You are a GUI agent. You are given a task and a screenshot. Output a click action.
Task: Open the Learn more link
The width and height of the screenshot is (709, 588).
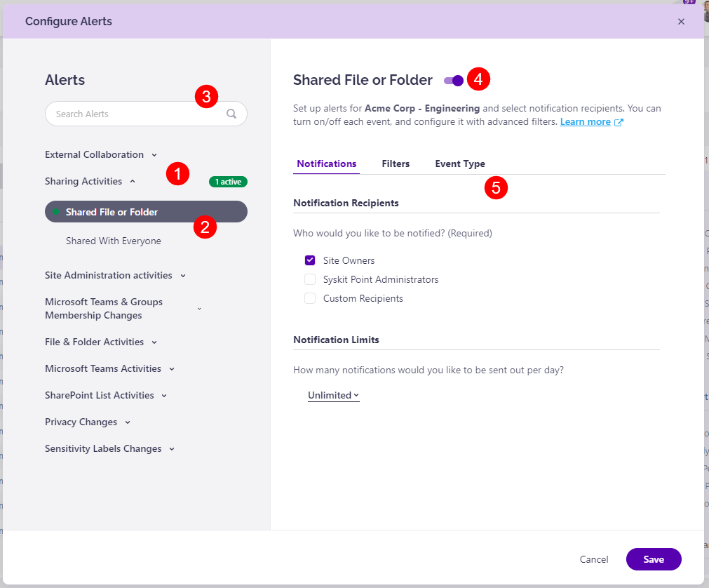pyautogui.click(x=585, y=121)
